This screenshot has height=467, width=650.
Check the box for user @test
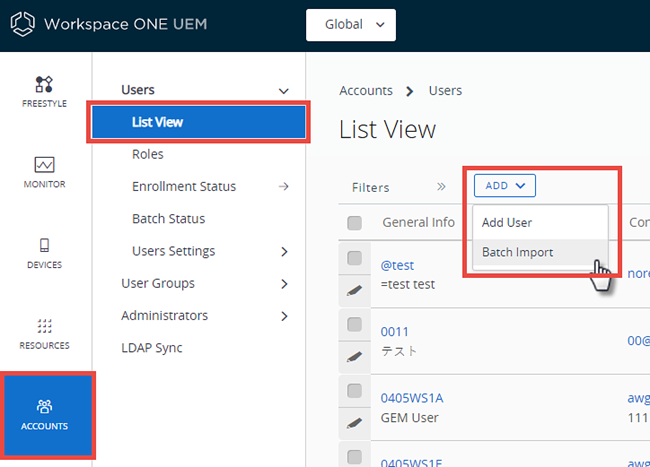coord(354,258)
